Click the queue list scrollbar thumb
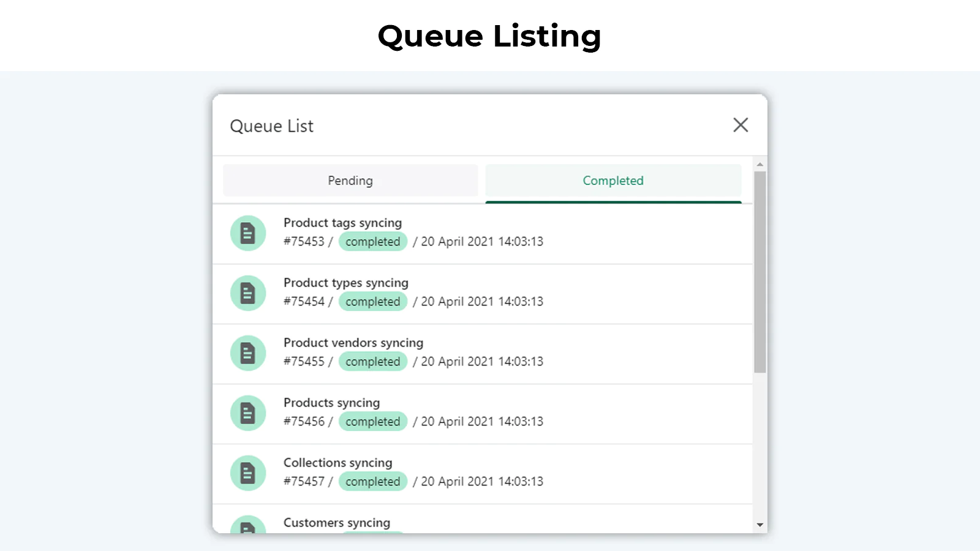The width and height of the screenshot is (980, 551). click(759, 272)
